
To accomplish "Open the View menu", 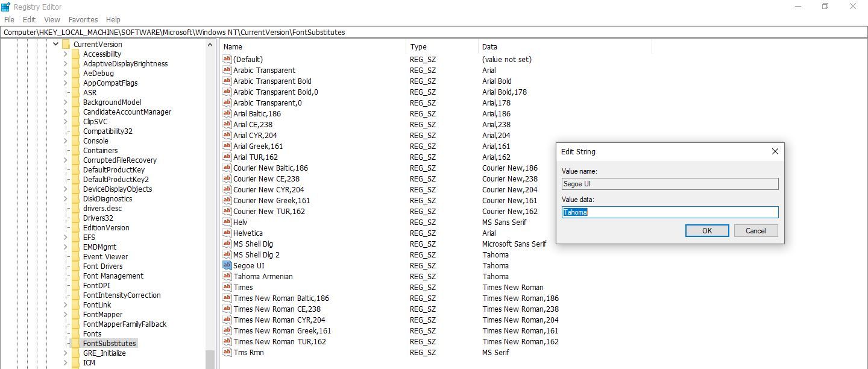I will point(52,19).
